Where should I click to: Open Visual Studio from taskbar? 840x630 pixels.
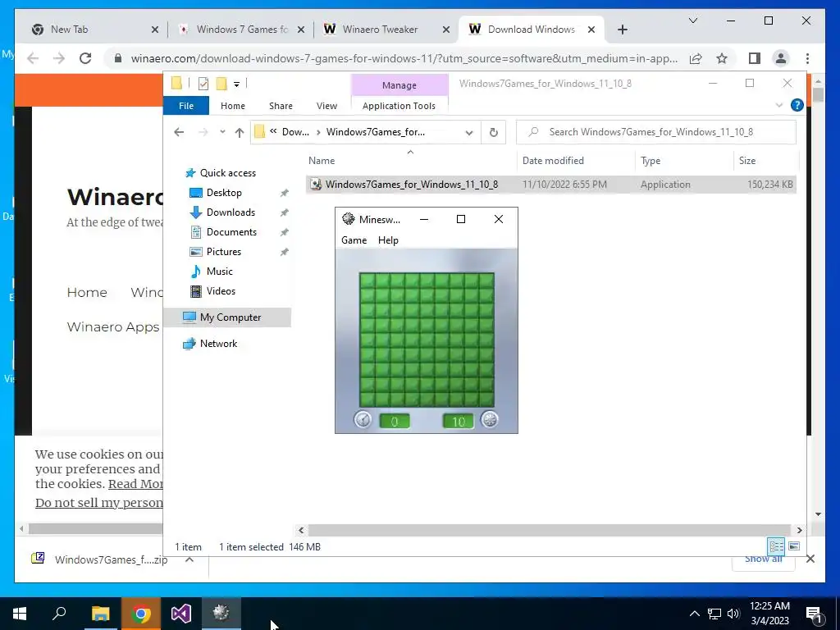(x=181, y=614)
